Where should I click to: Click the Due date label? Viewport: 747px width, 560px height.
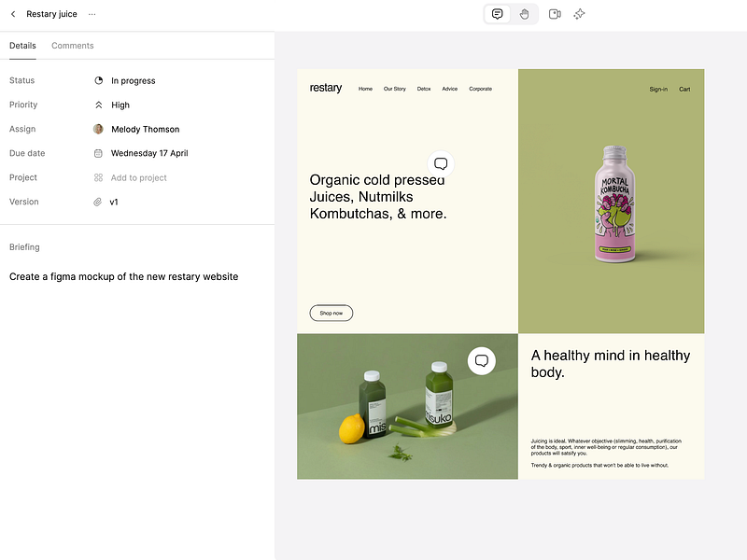pos(27,153)
